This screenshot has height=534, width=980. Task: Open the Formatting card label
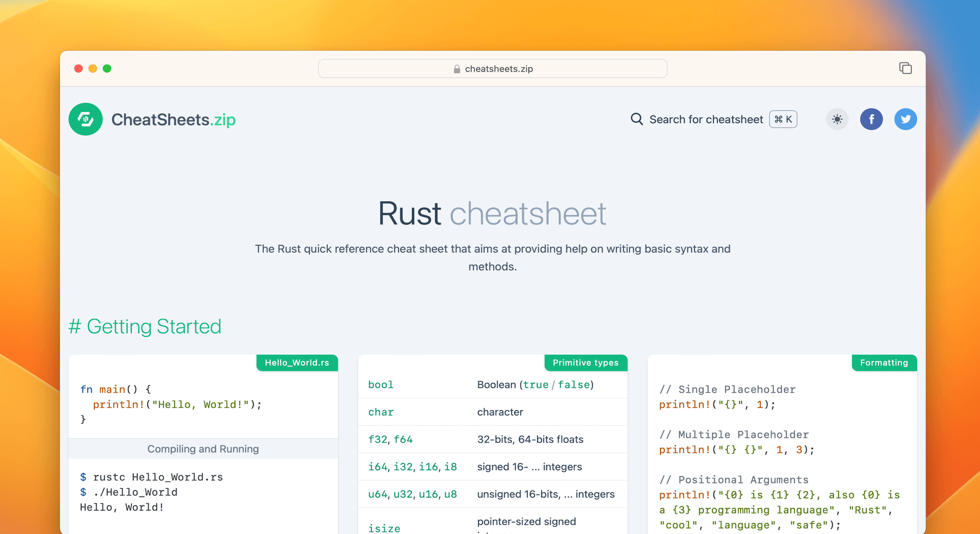[x=884, y=363]
